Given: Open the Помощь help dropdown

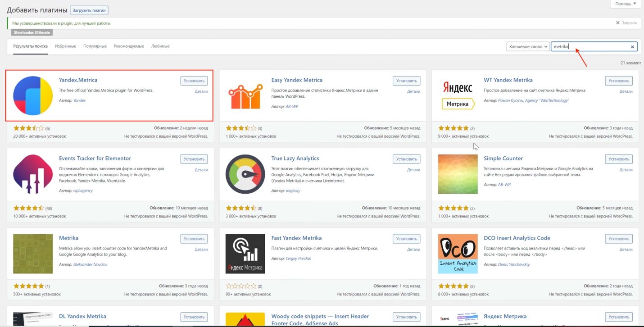Looking at the screenshot, I should (626, 4).
